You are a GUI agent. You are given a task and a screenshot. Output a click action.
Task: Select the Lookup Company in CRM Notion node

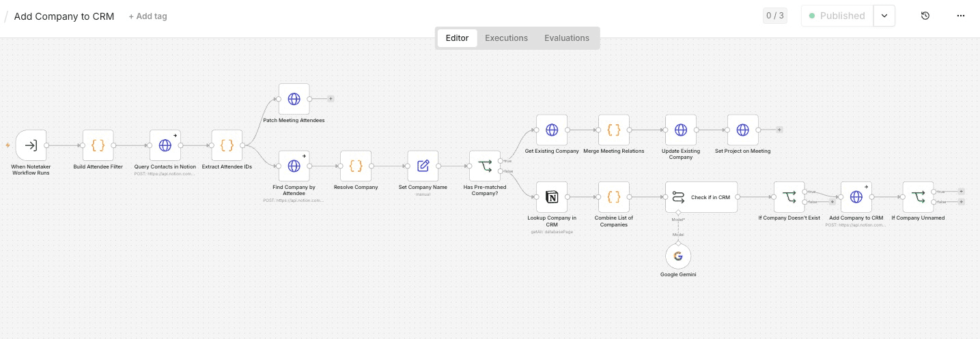tap(552, 197)
